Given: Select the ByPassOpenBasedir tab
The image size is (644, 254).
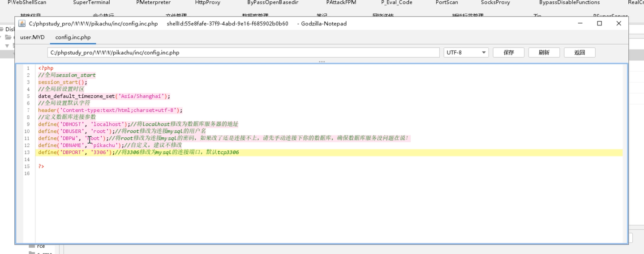Looking at the screenshot, I should pos(273,3).
